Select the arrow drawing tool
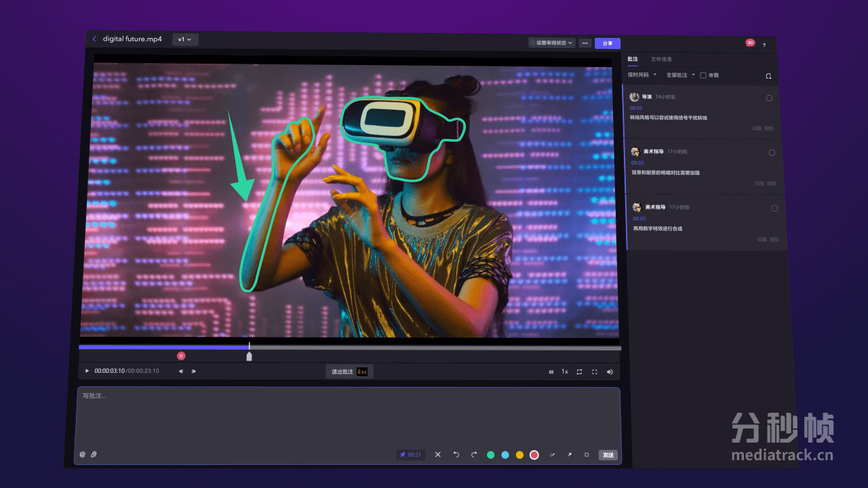This screenshot has width=868, height=488. pyautogui.click(x=569, y=455)
